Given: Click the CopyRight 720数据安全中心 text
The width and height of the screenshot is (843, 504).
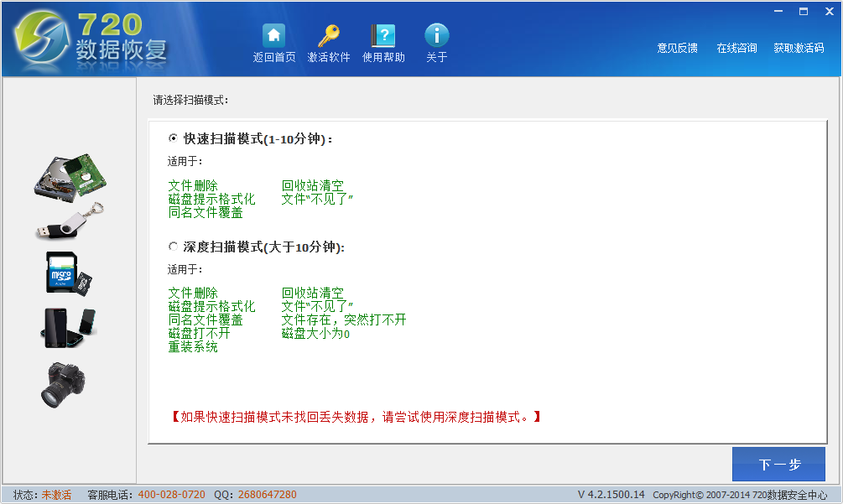Looking at the screenshot, I should click(x=740, y=495).
